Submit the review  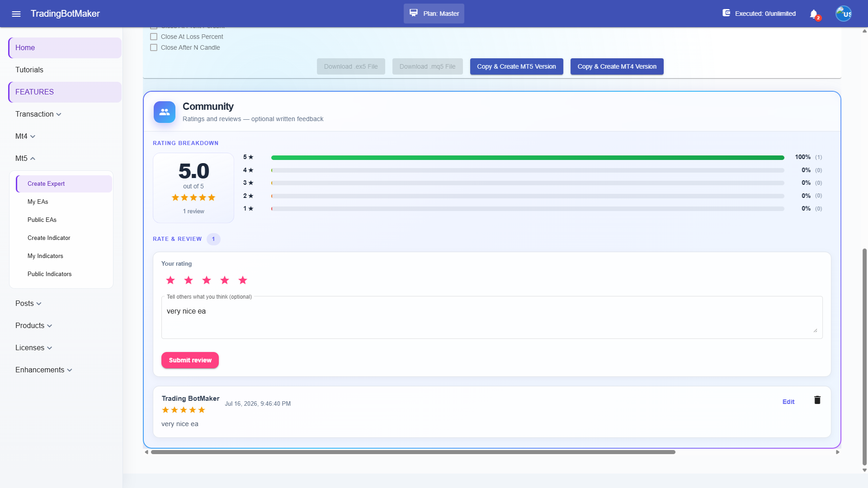[190, 360]
